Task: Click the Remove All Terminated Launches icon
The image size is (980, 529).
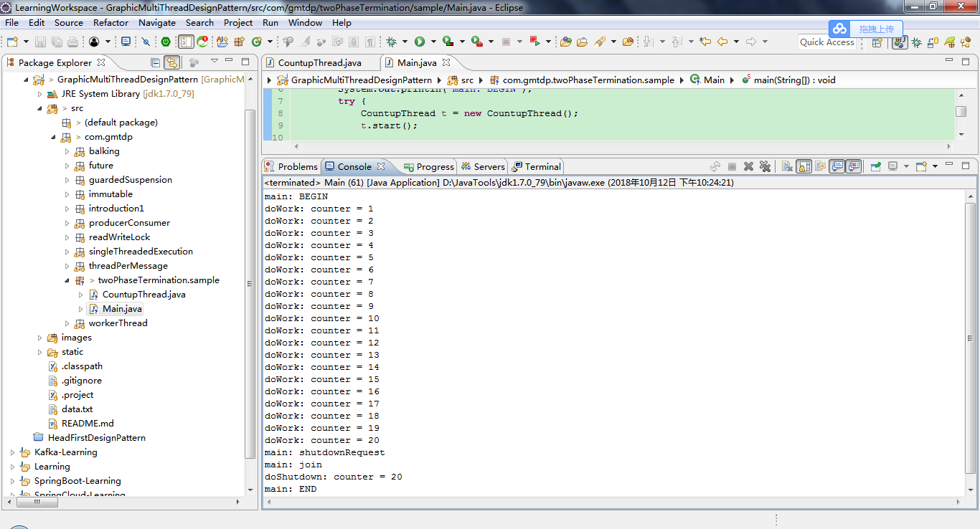Action: (765, 166)
